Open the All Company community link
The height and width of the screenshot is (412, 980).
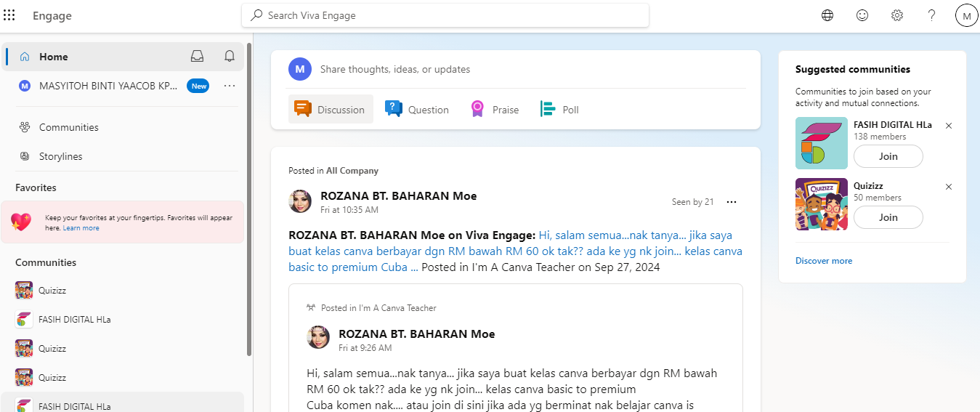[x=352, y=171]
